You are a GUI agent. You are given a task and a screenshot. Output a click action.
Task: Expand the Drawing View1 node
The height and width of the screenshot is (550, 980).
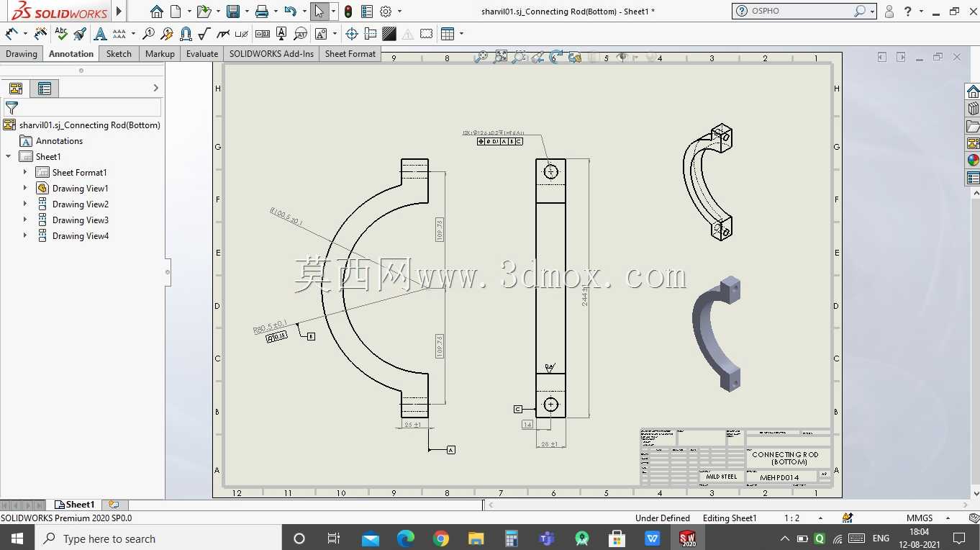(x=25, y=188)
